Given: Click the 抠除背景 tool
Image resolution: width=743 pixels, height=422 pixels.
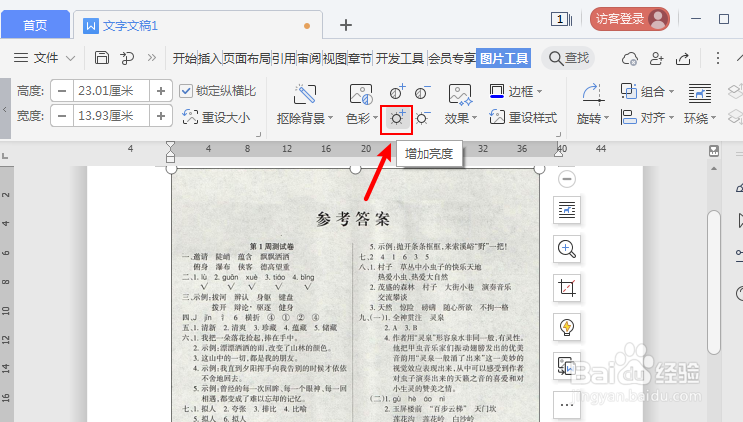Looking at the screenshot, I should [x=305, y=104].
